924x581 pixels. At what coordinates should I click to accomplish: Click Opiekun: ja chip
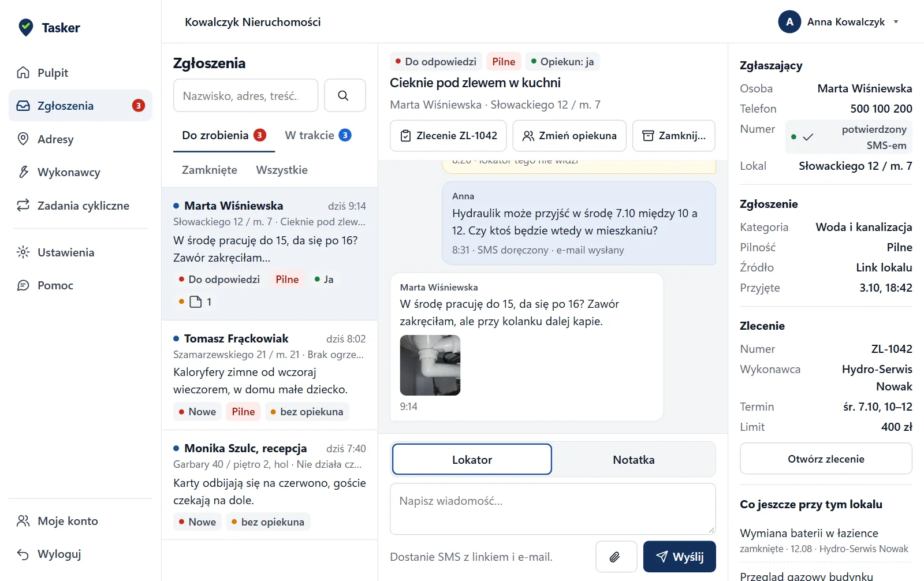point(562,62)
